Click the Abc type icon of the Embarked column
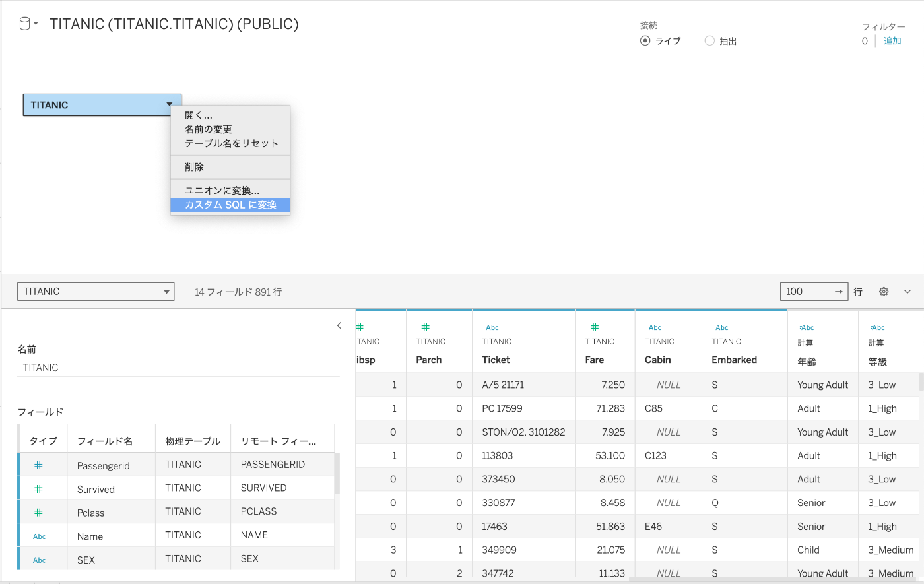Screen dimensions: 924x584 [722, 327]
